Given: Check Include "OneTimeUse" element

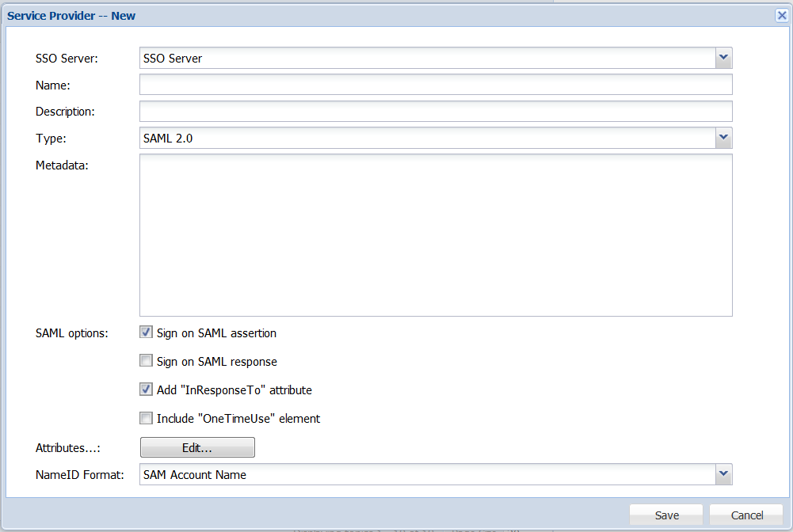Looking at the screenshot, I should (146, 418).
